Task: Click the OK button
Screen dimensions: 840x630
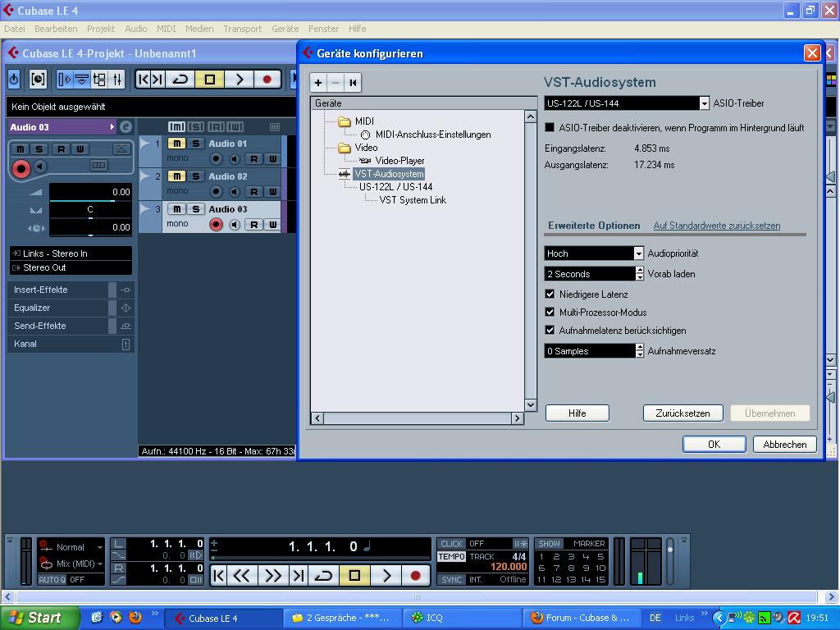Action: 714,444
